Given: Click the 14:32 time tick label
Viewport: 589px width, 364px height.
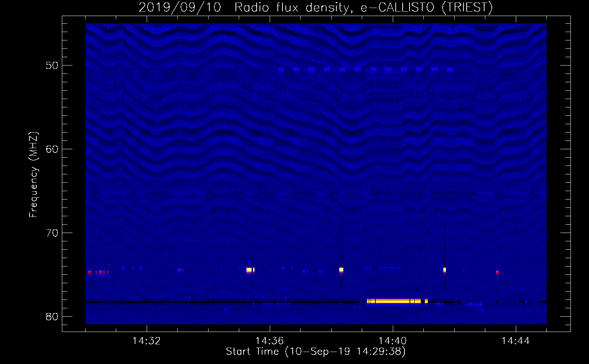Looking at the screenshot, I should pos(146,341).
